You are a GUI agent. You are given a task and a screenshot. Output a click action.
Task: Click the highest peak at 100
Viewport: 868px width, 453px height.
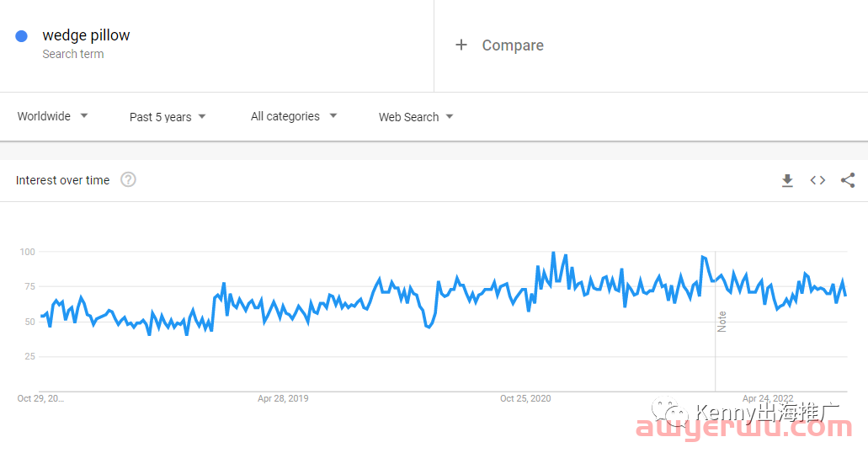click(x=553, y=253)
